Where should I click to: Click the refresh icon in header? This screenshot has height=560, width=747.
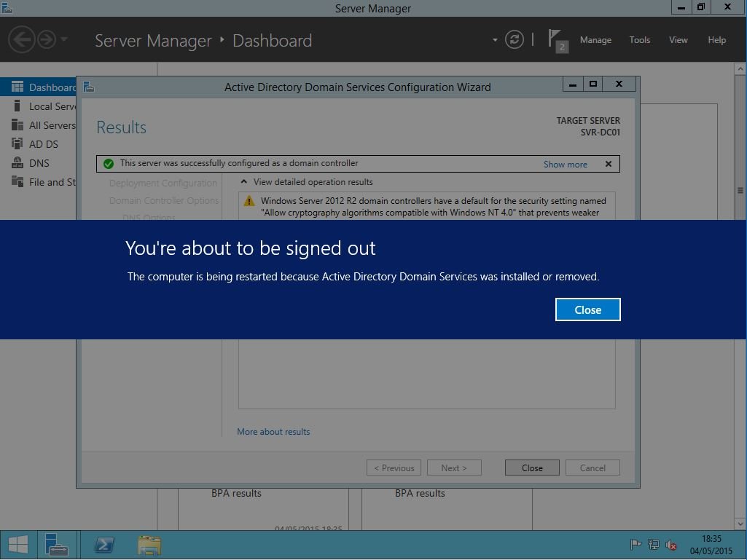pos(515,39)
